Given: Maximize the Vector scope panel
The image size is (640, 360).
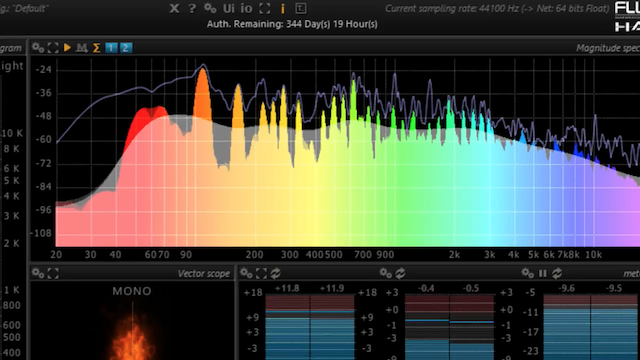Looking at the screenshot, I should 53,273.
